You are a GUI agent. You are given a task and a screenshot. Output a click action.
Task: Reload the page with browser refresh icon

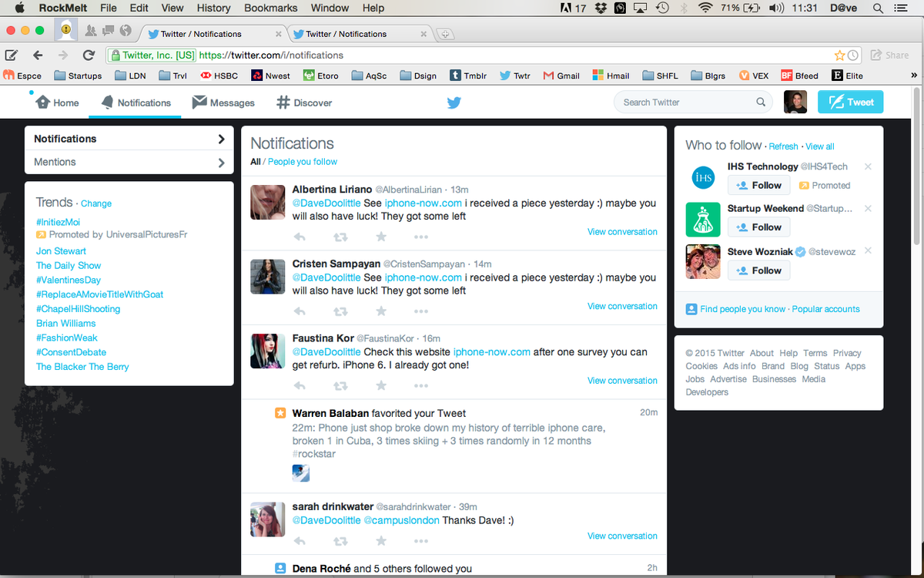click(x=89, y=55)
